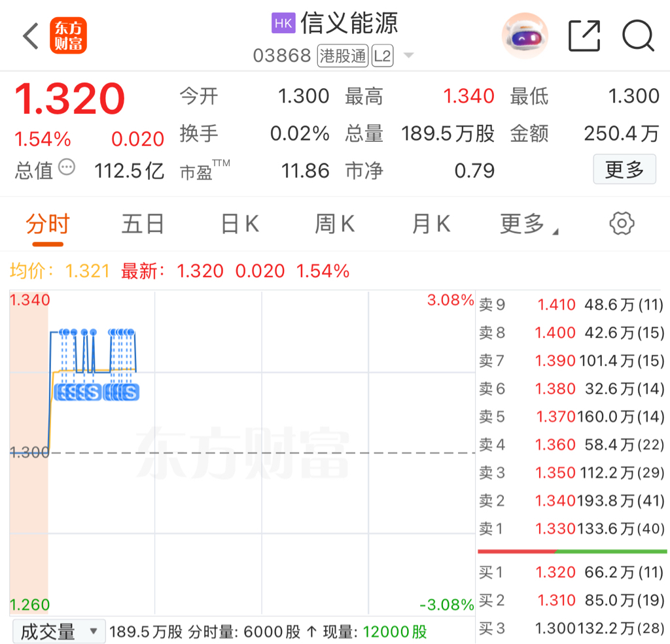670x644 pixels.
Task: Tap the 市净 0.79 value
Action: tap(474, 171)
